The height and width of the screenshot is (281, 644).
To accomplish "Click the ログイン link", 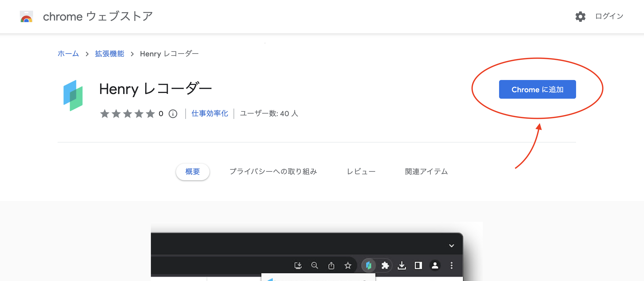I will click(609, 16).
